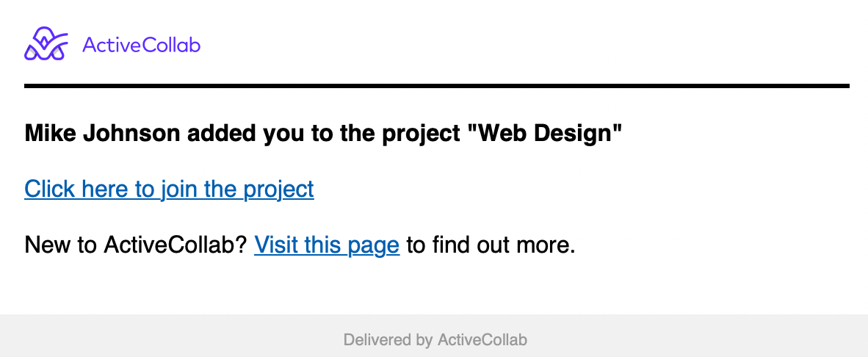
Task: Click the name "Mike Johnson" in the heading
Action: (102, 134)
